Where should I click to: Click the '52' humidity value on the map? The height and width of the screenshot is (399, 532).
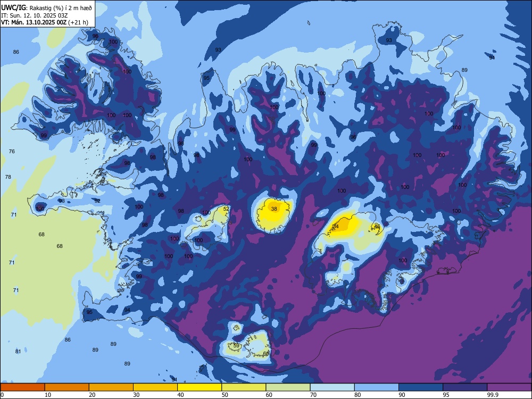coord(226,209)
